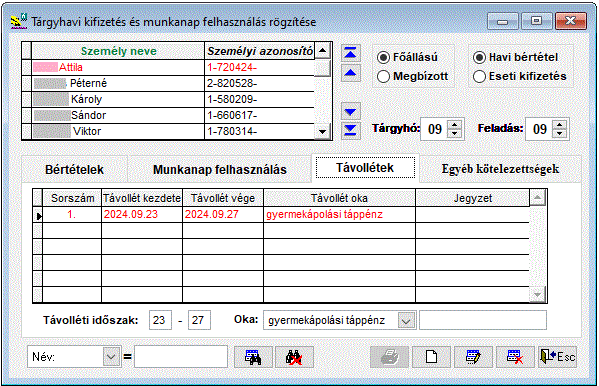
Task: Increase Tárgyhó month value
Action: (454, 125)
